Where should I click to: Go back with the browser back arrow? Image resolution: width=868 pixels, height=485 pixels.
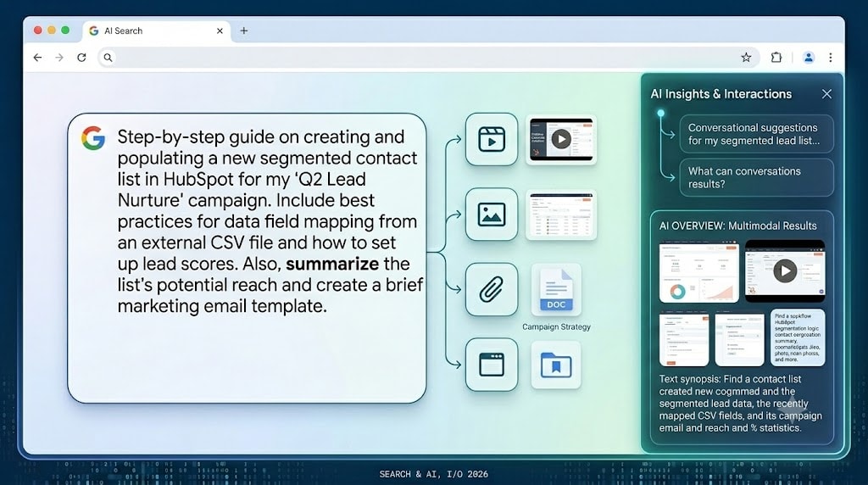[x=37, y=58]
